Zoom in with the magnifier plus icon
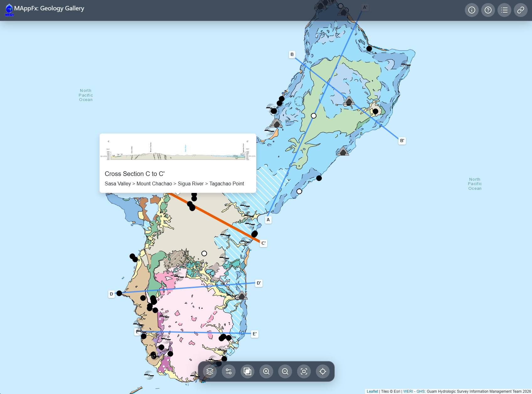 tap(266, 371)
